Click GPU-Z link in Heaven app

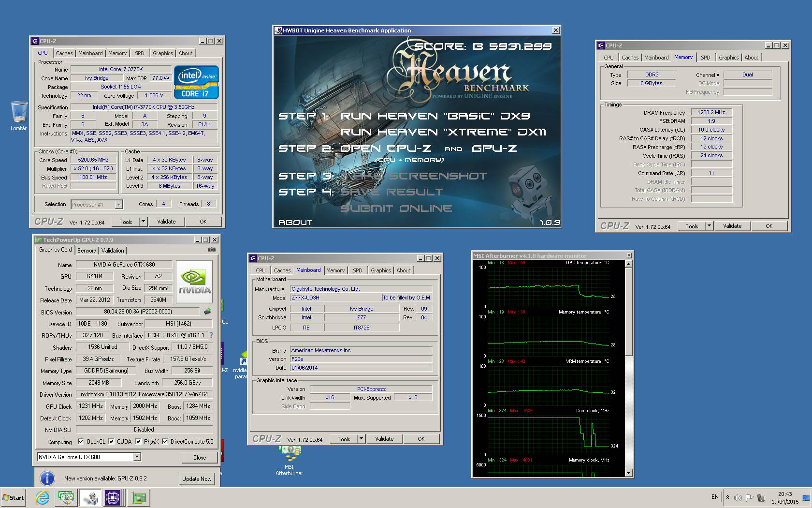tap(494, 148)
